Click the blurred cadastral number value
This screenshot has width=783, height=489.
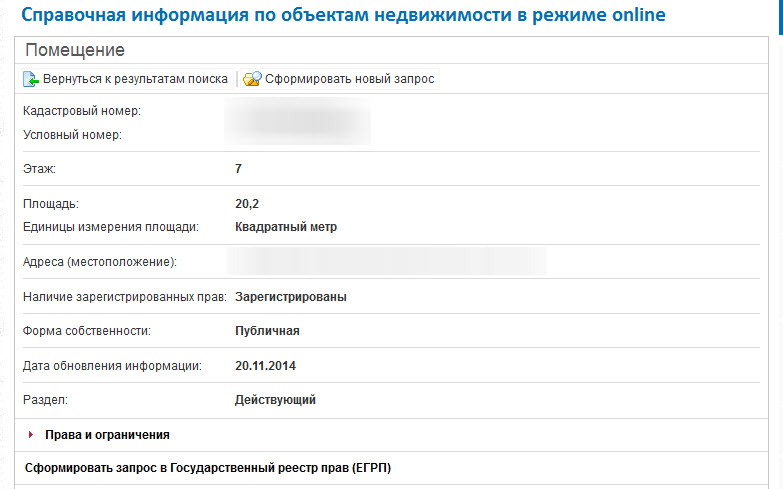tap(298, 122)
